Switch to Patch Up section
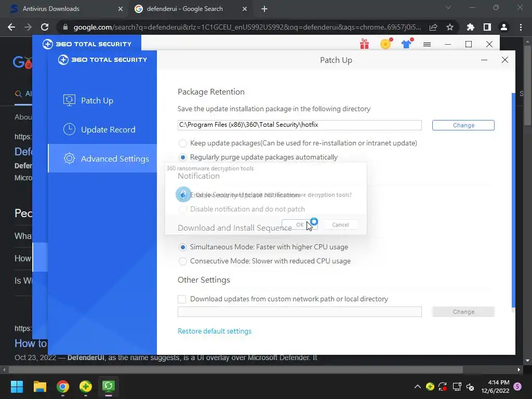 [x=102, y=100]
